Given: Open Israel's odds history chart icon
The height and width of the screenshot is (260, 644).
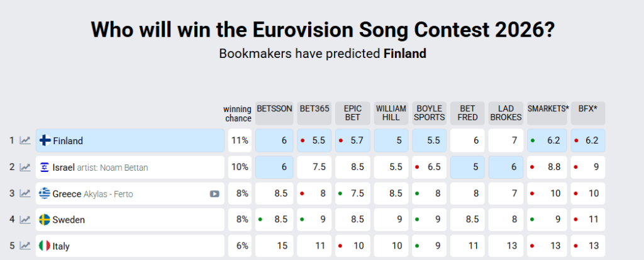Looking at the screenshot, I should tap(25, 167).
